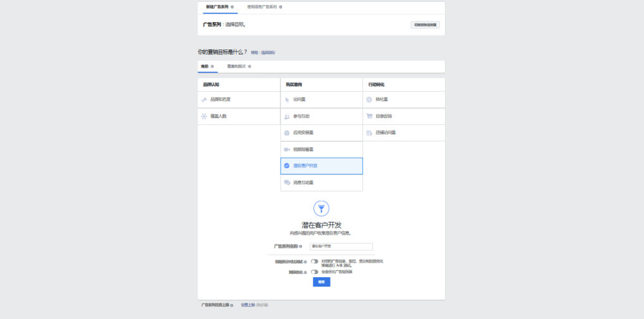
Task: Click info icon beside 创建拆分对比测试 label
Action: point(305,262)
